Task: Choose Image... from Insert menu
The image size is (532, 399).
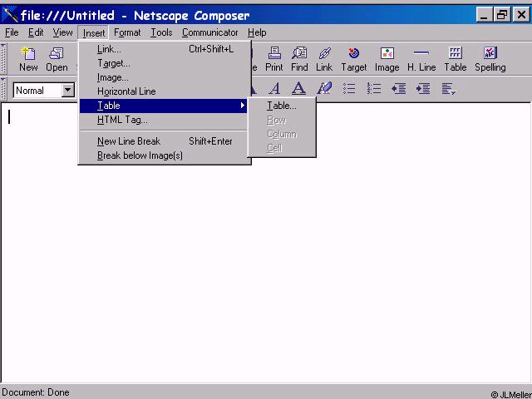Action: click(x=165, y=77)
